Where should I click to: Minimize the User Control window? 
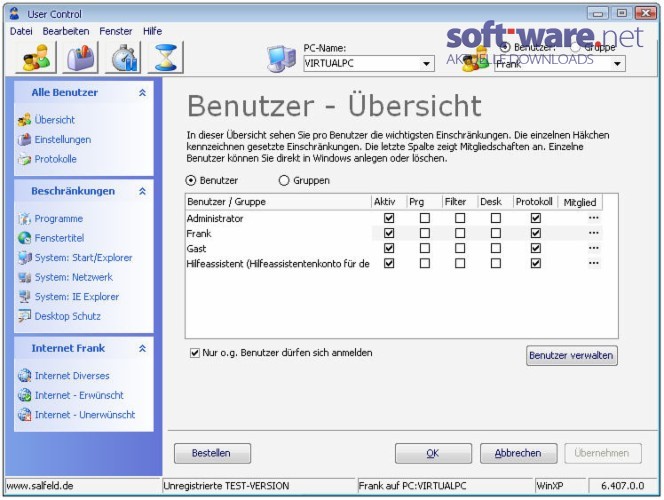(598, 14)
